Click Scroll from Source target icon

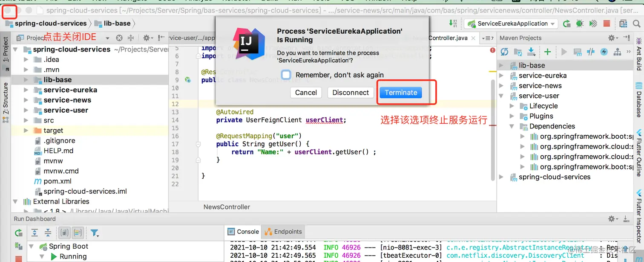pyautogui.click(x=119, y=38)
